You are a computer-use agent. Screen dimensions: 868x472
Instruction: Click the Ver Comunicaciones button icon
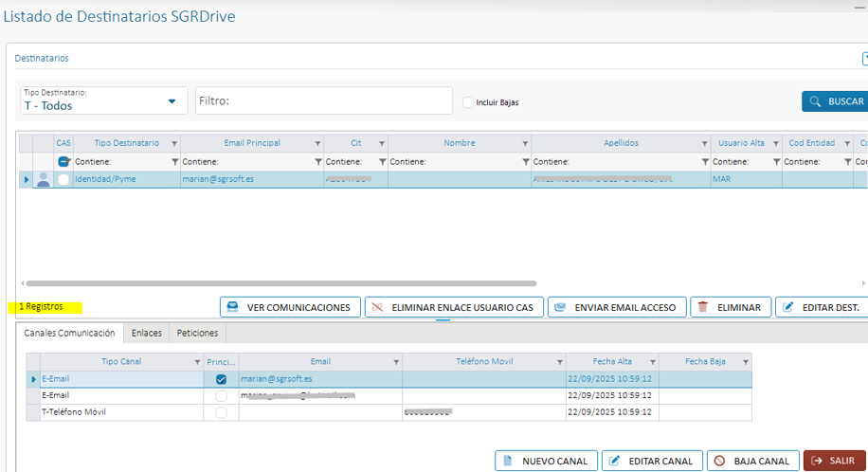[231, 307]
